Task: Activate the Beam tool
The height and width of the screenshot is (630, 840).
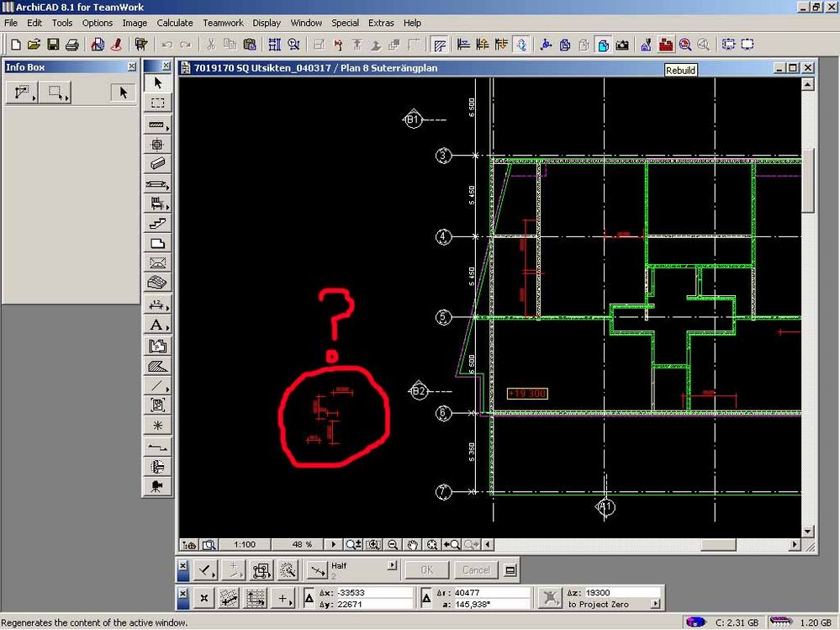Action: 157,163
